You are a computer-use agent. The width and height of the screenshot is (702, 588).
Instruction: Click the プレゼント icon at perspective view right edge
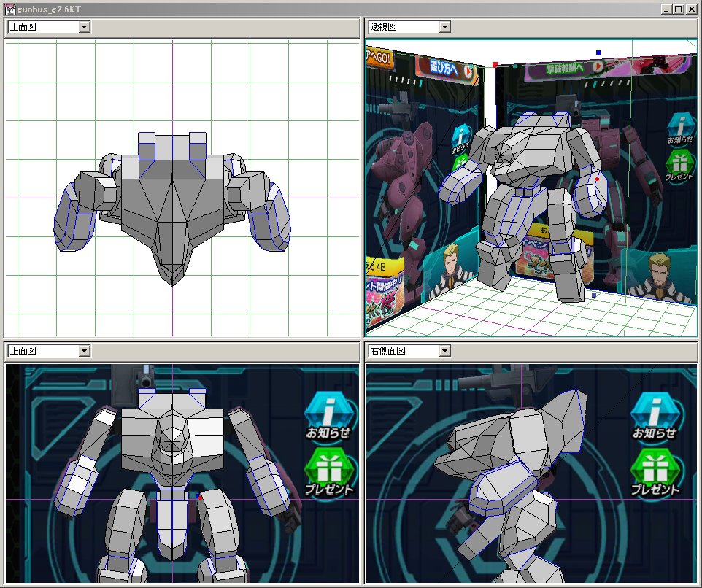coord(679,166)
